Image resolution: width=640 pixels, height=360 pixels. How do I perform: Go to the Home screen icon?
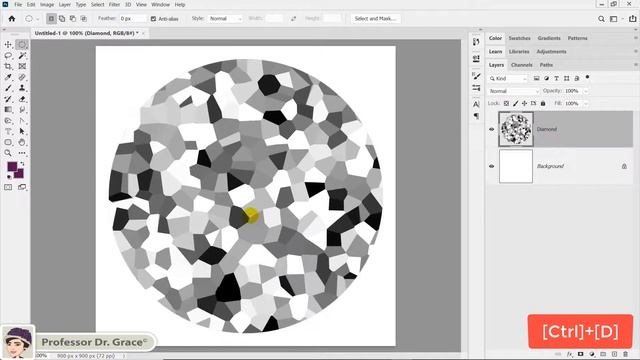tap(12, 18)
